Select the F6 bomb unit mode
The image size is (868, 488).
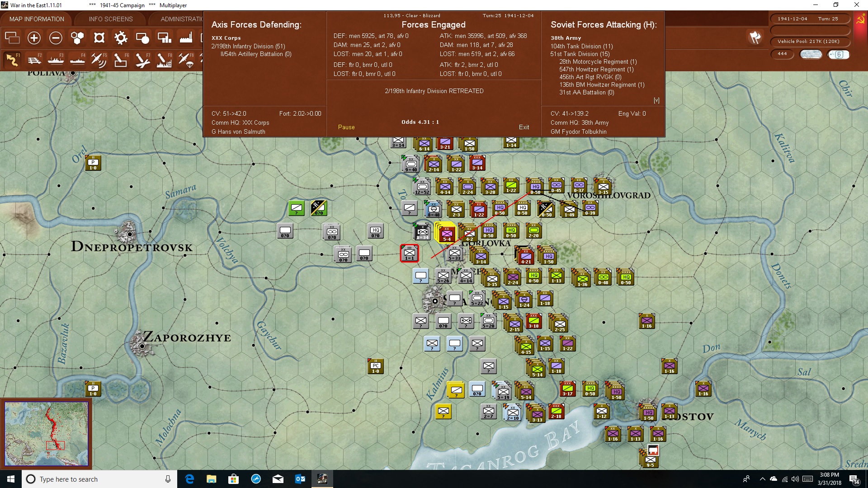[x=121, y=60]
